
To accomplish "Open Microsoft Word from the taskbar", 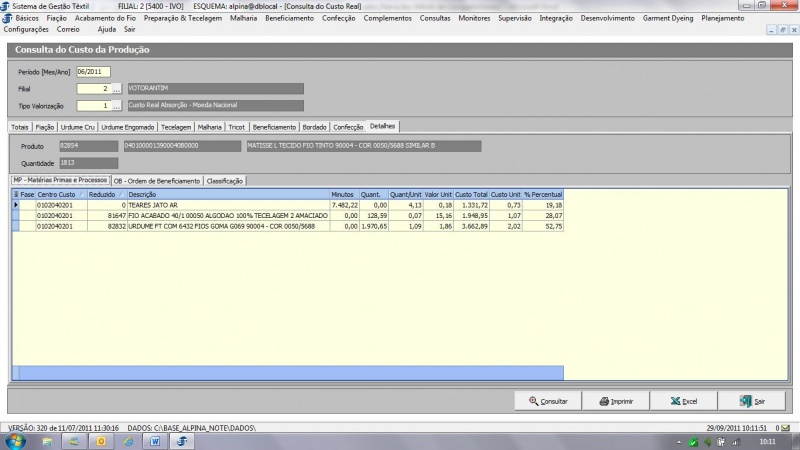I will 156,440.
